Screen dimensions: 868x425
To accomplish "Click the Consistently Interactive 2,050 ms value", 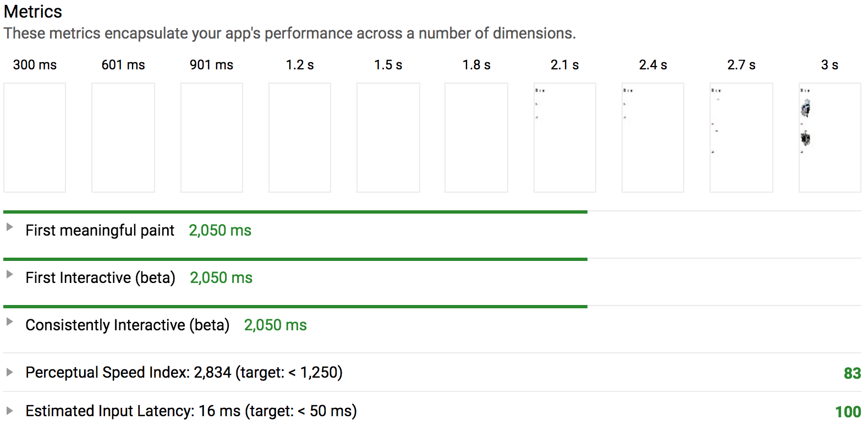I will pos(276,325).
